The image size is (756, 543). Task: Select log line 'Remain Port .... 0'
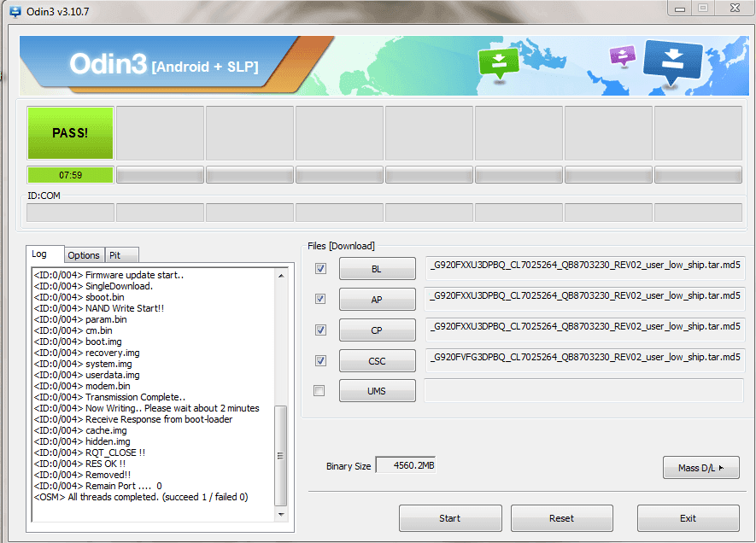click(x=98, y=486)
